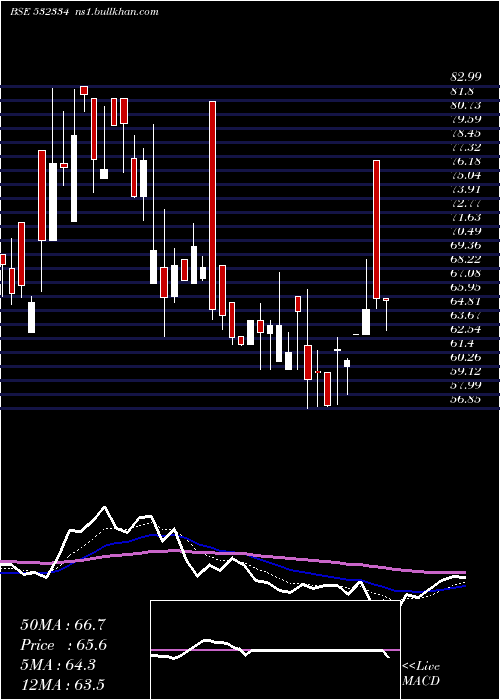Click the ns1.bullkhan.com watermark text

tap(117, 12)
